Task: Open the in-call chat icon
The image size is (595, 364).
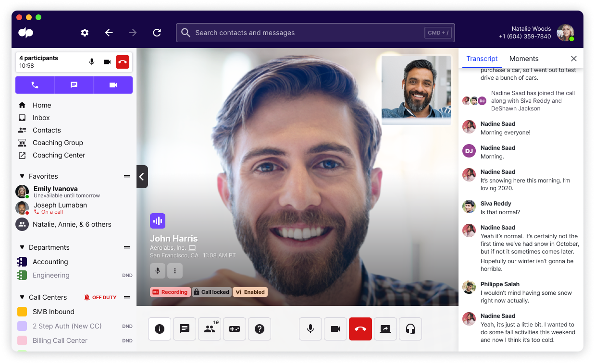Action: coord(185,329)
